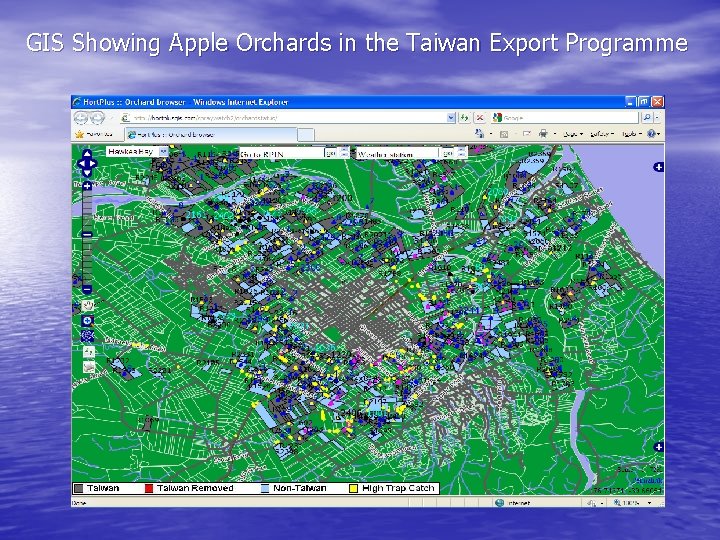Click the Google search input box
The height and width of the screenshot is (540, 720).
565,118
